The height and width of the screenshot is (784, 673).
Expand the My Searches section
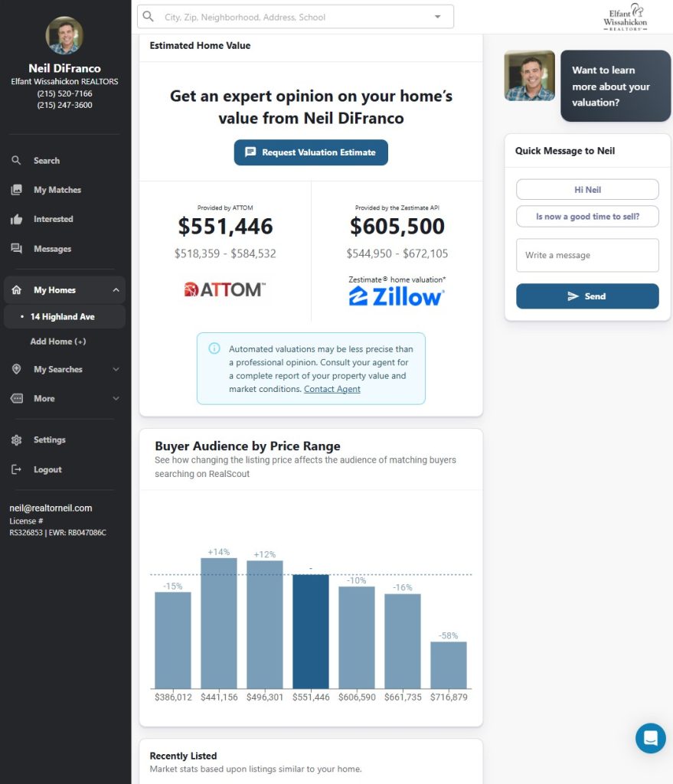pyautogui.click(x=116, y=369)
